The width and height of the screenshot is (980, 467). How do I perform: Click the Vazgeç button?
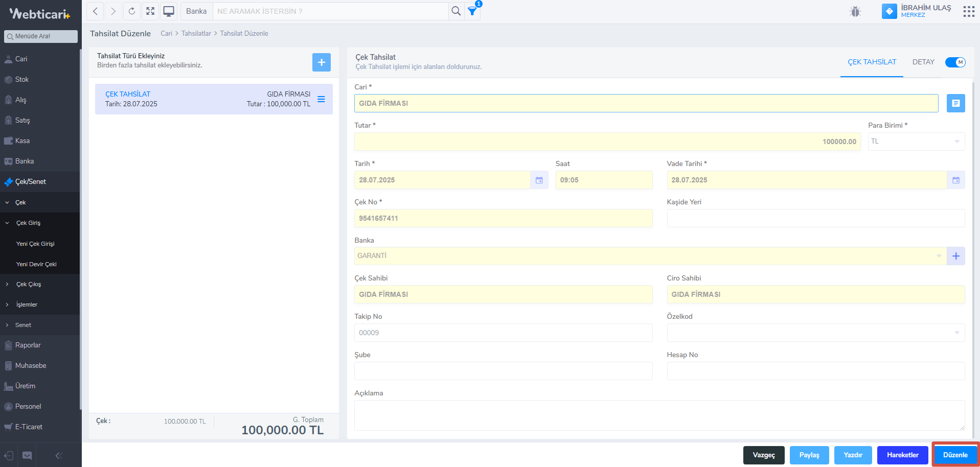click(x=763, y=455)
